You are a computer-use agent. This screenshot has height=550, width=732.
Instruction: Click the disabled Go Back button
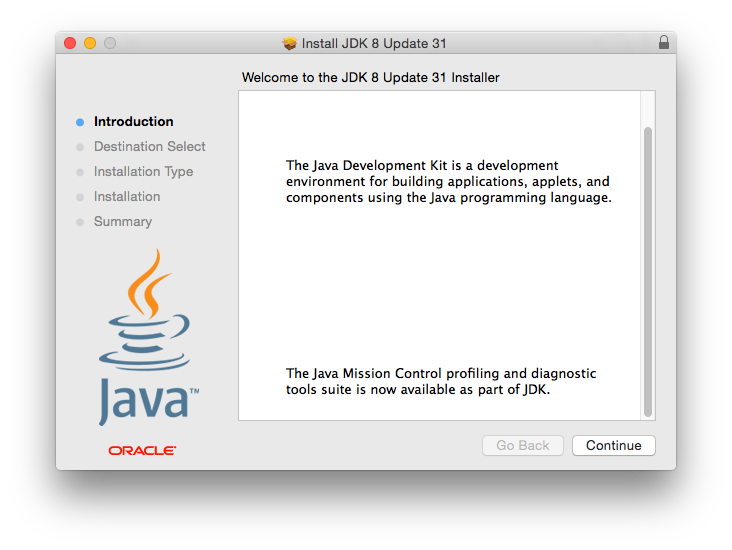523,445
